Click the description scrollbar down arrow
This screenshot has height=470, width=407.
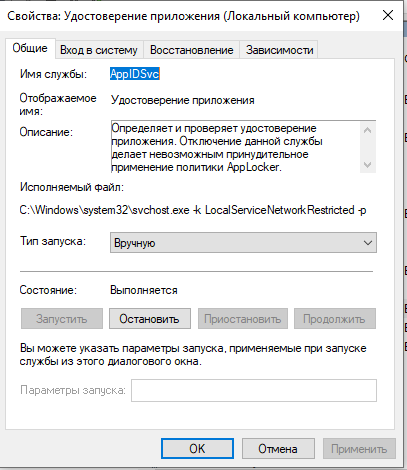[368, 165]
